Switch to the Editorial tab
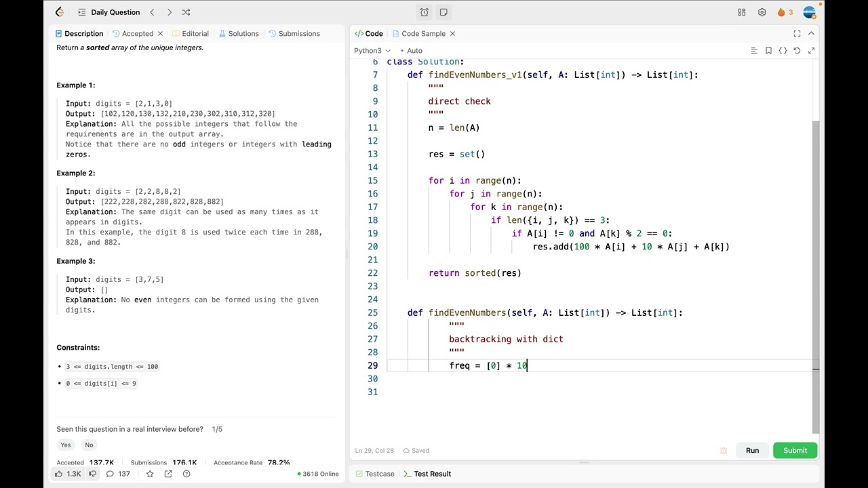The height and width of the screenshot is (488, 868). tap(191, 33)
